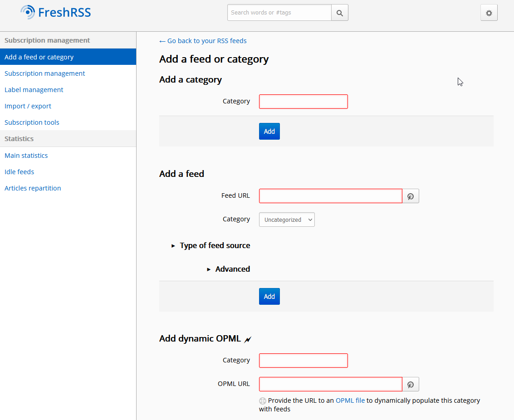Click the OPML URL label

[x=234, y=384]
